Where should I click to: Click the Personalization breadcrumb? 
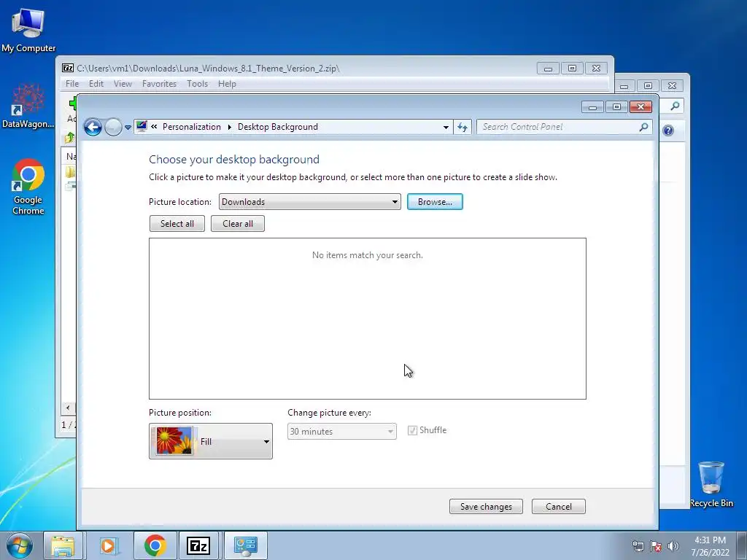[192, 127]
